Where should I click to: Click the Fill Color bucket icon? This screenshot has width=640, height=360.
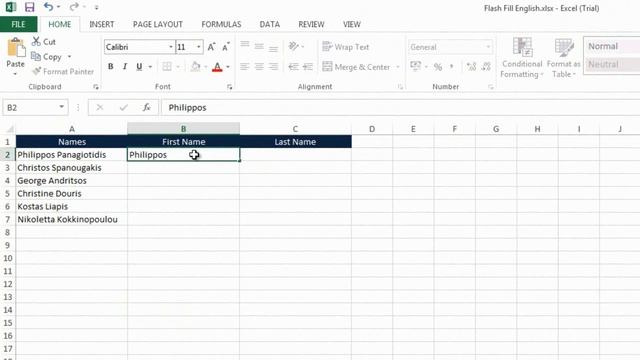point(196,67)
